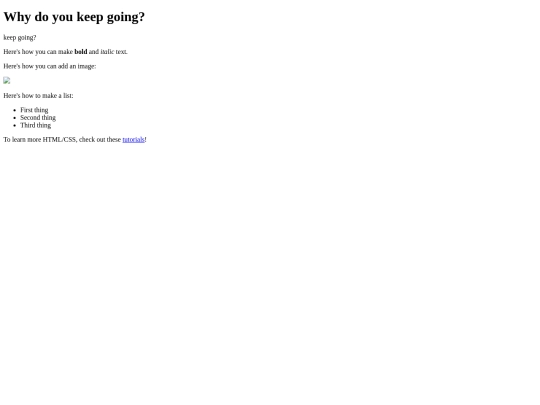Click the words 'Here's how you can make'
The width and height of the screenshot is (540, 405).
[x=38, y=52]
